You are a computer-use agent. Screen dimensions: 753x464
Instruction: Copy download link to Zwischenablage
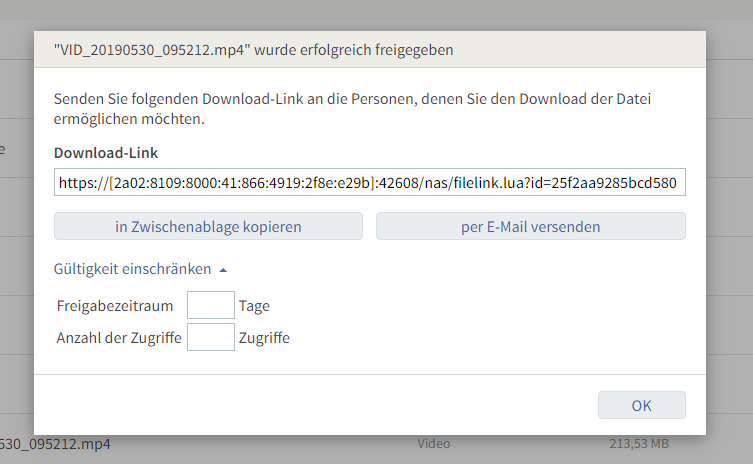click(x=208, y=226)
